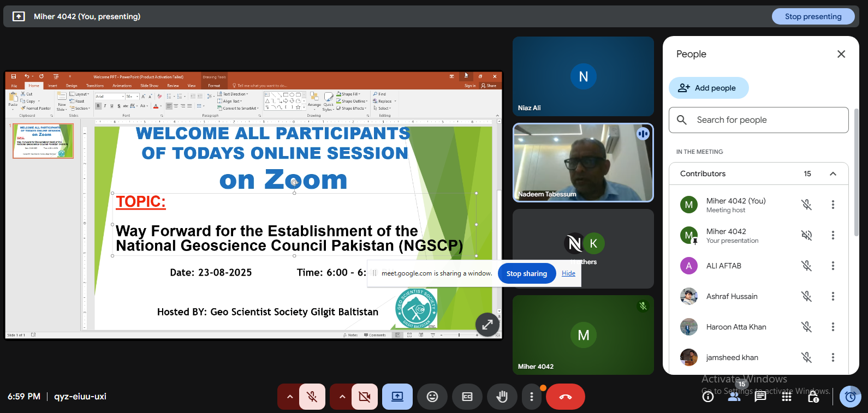The image size is (868, 413).
Task: Open the Insert tab in PowerPoint
Action: [52, 86]
